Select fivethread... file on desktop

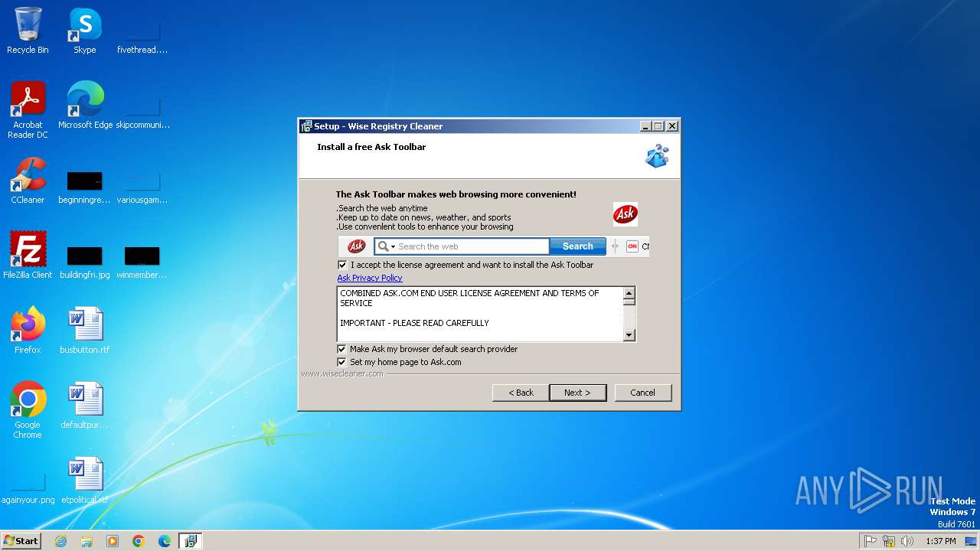[142, 38]
